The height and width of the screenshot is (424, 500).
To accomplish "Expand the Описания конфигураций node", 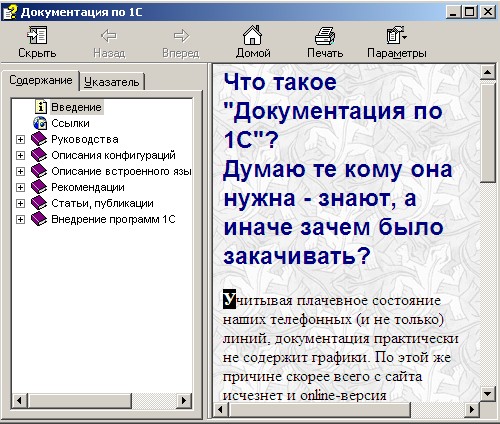I will pos(20,155).
